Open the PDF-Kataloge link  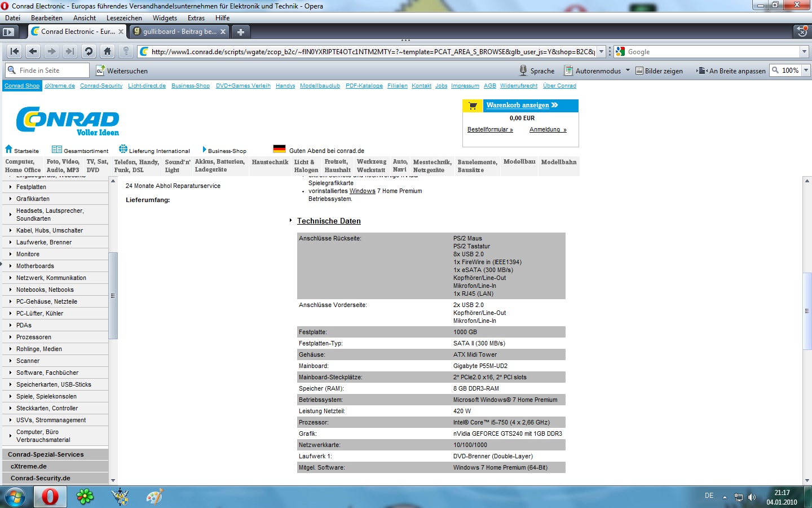point(364,86)
